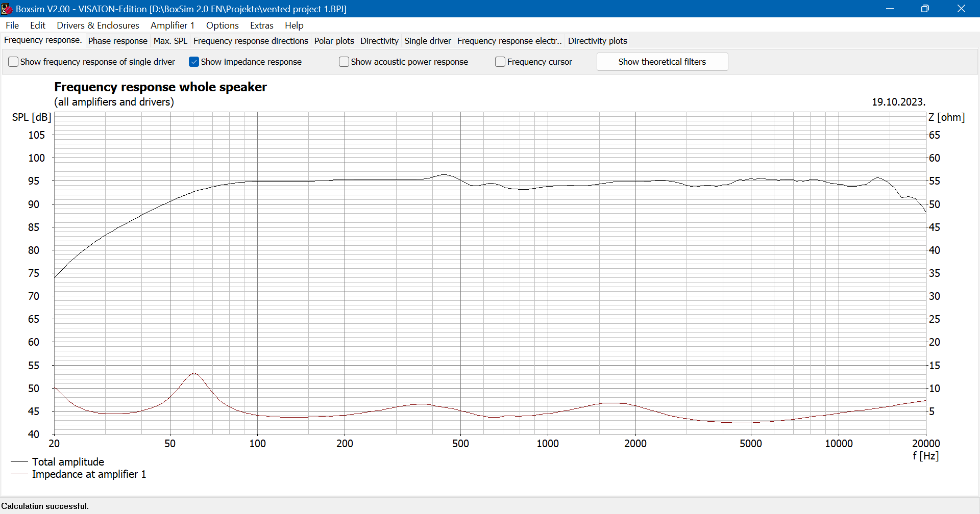Screen dimensions: 980x514
Task: Select the Frequency response tab
Action: (43, 40)
